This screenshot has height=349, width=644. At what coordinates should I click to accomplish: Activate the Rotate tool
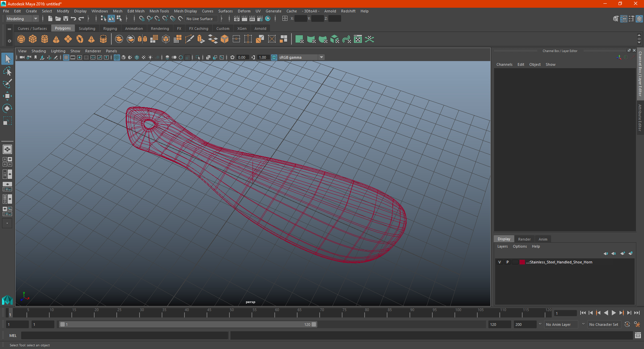pyautogui.click(x=7, y=108)
